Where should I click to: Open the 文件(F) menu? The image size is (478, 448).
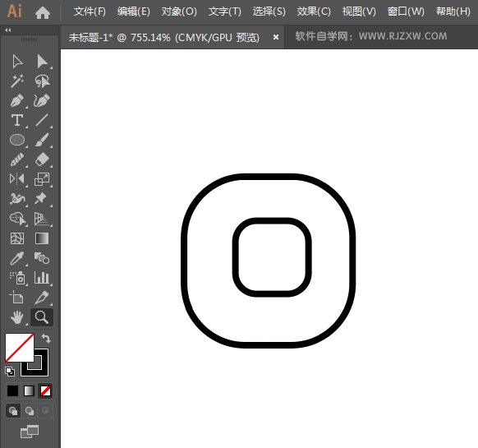click(x=90, y=12)
